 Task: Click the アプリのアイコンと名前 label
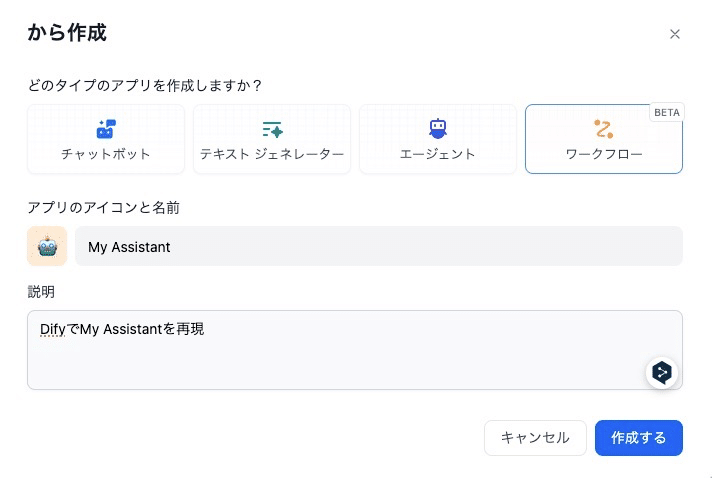pos(104,207)
